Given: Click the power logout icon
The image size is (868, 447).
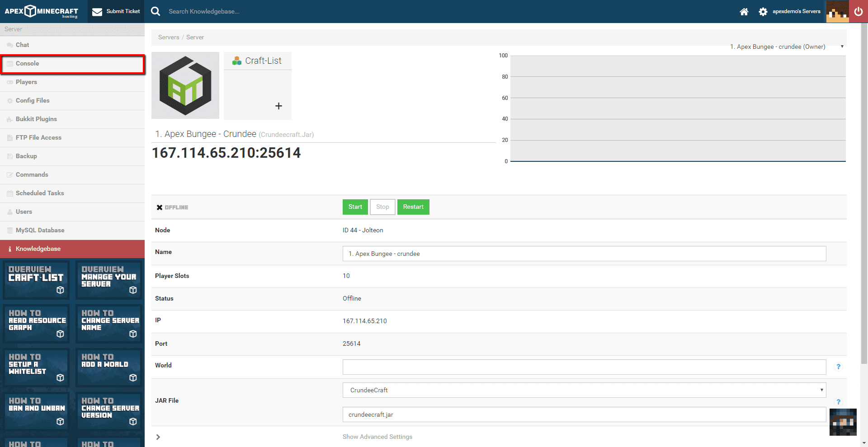Looking at the screenshot, I should pyautogui.click(x=858, y=11).
